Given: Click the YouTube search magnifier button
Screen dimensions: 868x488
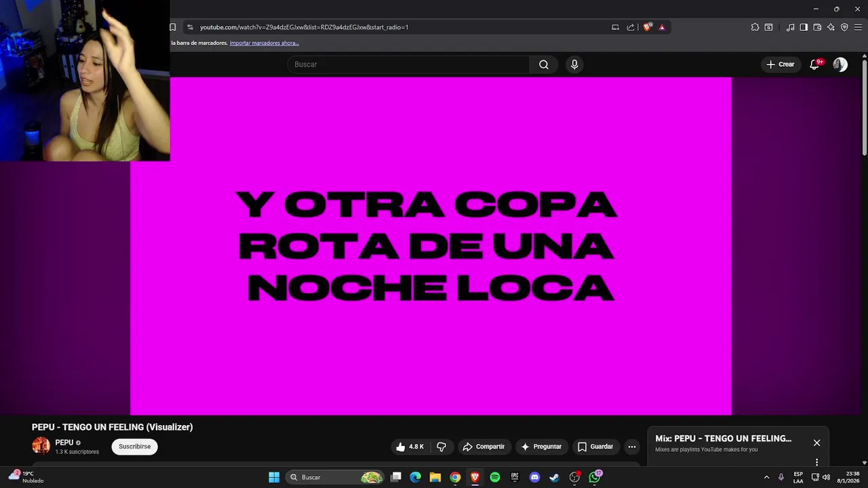Looking at the screenshot, I should pos(543,64).
